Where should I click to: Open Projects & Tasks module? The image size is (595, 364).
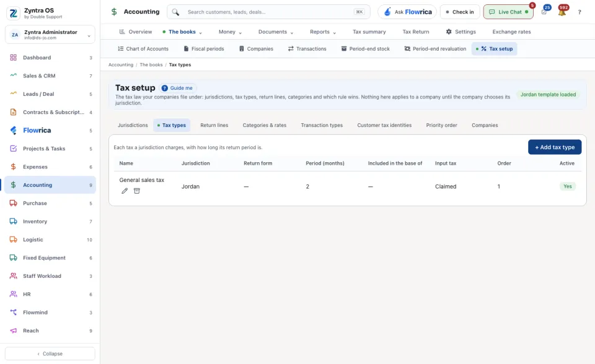tap(50, 149)
